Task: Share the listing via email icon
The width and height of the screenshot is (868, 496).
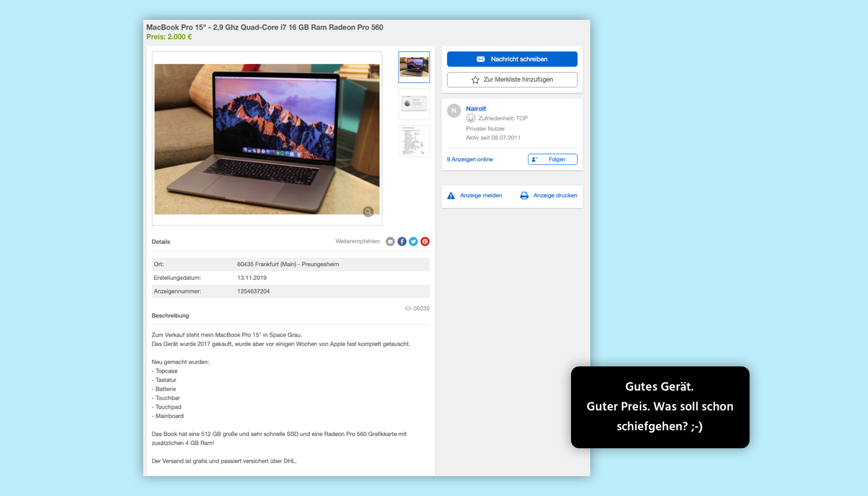Action: pos(390,242)
